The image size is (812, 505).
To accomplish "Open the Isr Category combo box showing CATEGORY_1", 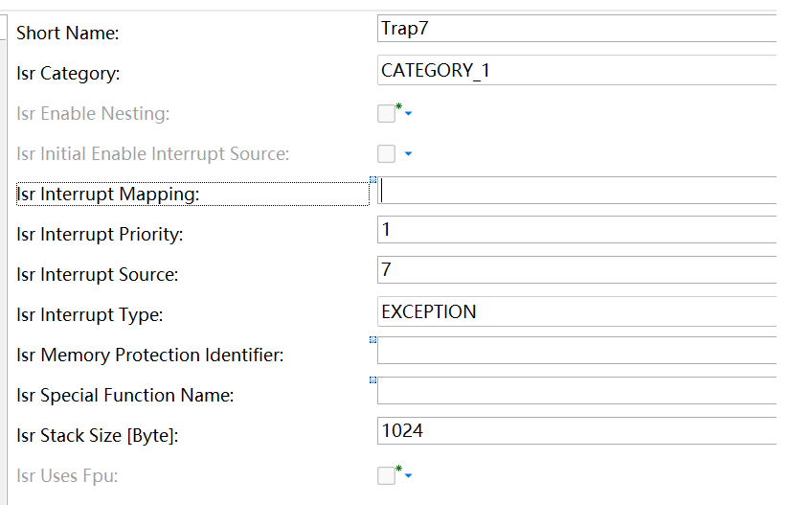I will tap(576, 70).
